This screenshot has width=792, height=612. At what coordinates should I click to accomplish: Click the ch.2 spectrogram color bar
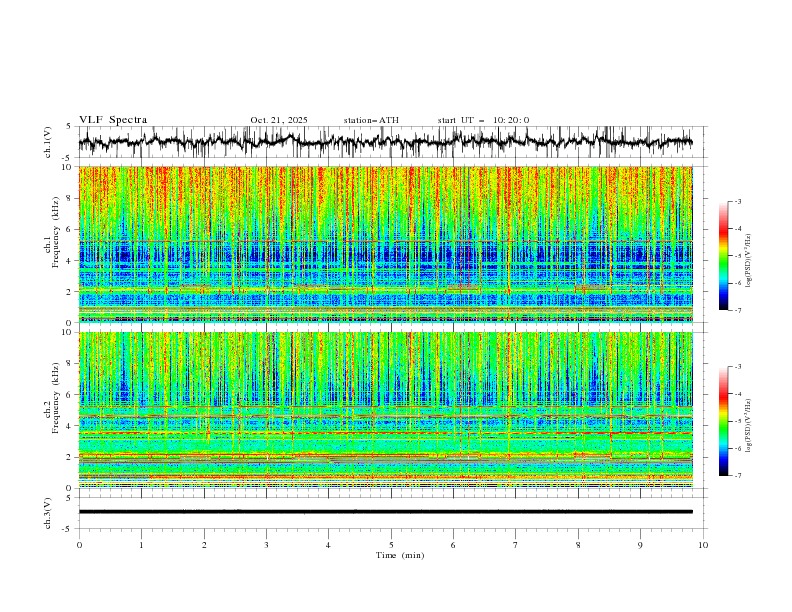(x=724, y=421)
